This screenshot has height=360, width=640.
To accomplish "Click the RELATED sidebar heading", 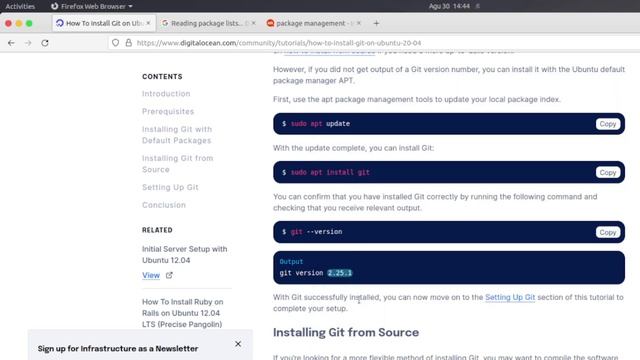I will pos(157,230).
